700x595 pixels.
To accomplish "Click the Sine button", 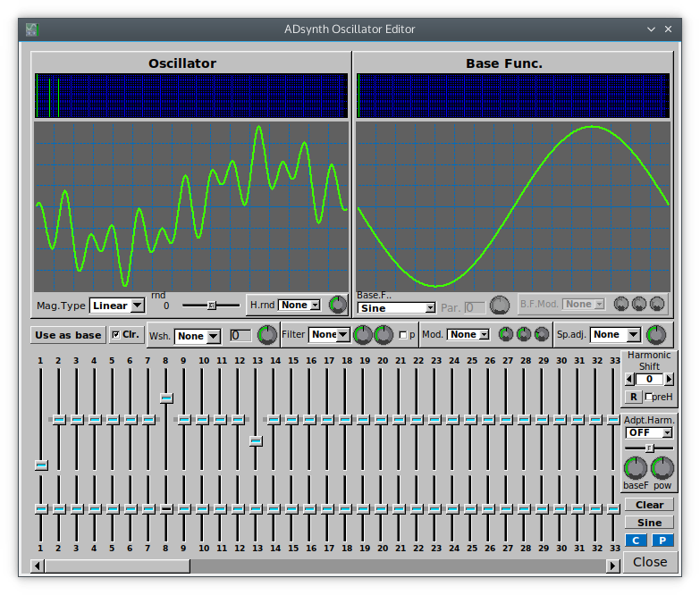I will coord(649,523).
